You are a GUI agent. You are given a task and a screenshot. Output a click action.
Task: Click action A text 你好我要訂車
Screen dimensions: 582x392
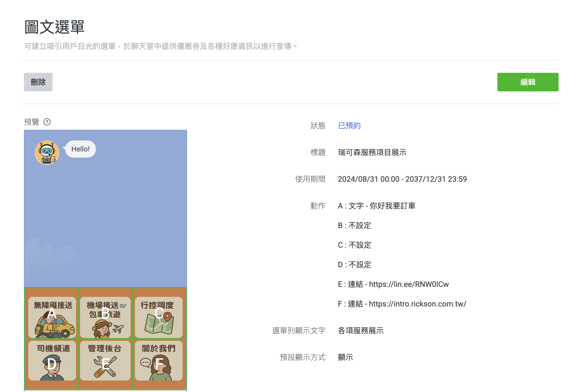392,206
